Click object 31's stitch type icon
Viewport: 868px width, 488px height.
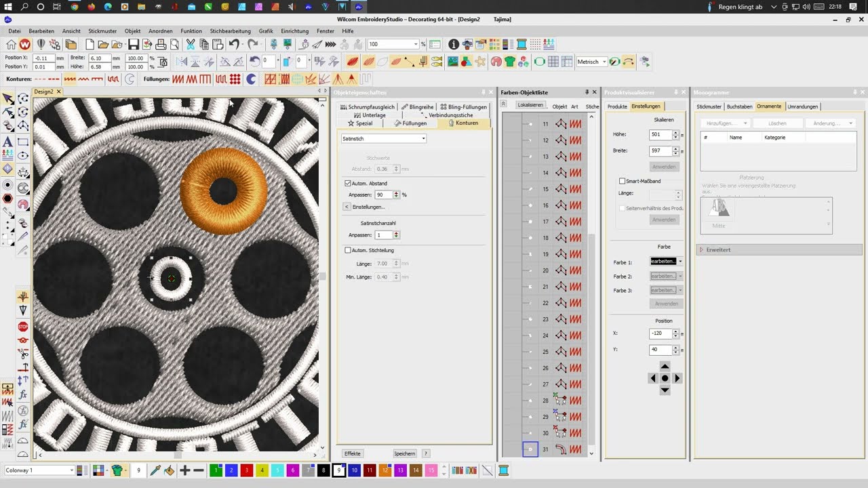coord(576,449)
